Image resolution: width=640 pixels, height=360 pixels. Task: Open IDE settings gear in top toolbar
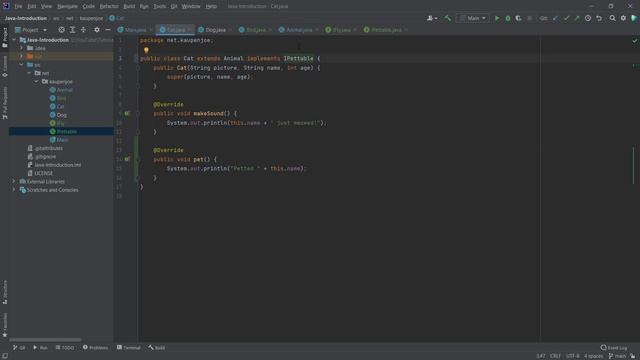623,18
